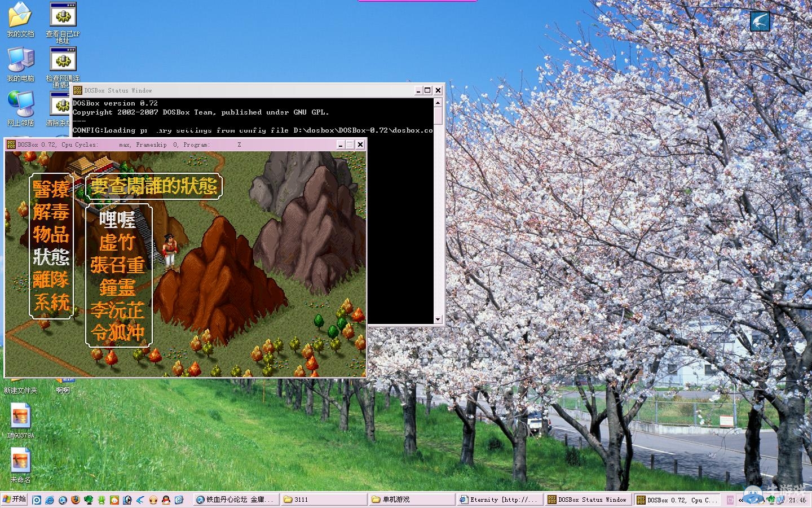The image size is (812, 508).
Task: Switch to Eternity browser taskbar button
Action: [500, 500]
